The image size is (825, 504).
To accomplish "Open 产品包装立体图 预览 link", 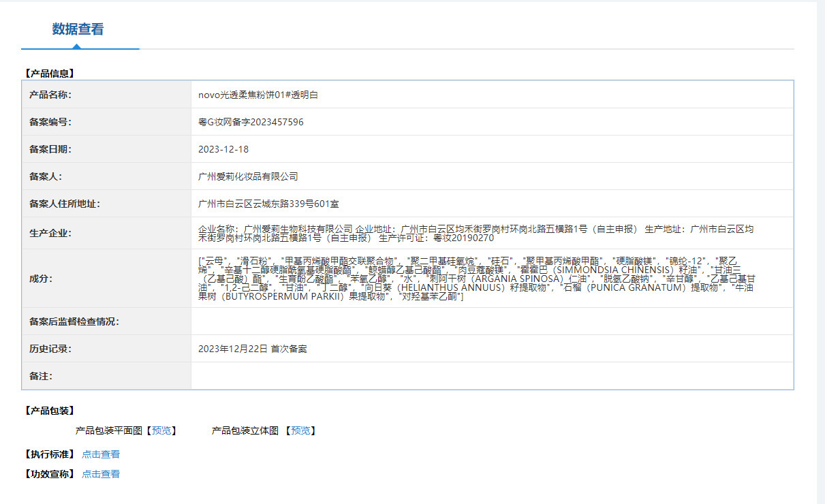I will (300, 430).
